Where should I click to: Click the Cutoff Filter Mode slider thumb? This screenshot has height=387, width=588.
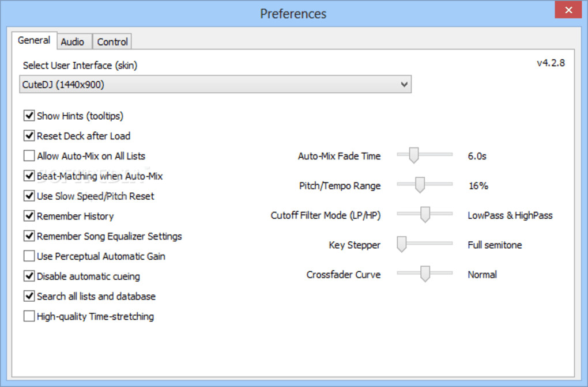click(x=425, y=215)
